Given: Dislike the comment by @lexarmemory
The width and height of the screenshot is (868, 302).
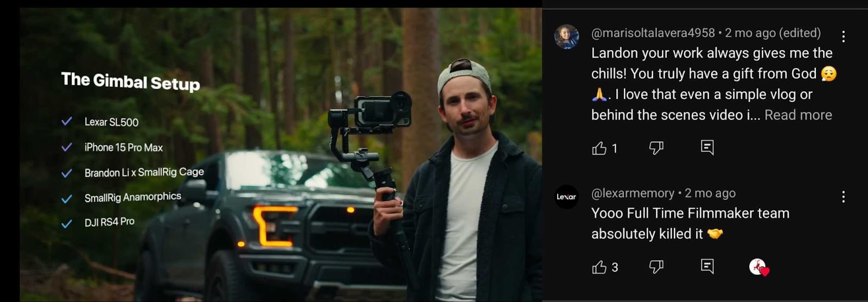Looking at the screenshot, I should pyautogui.click(x=656, y=267).
